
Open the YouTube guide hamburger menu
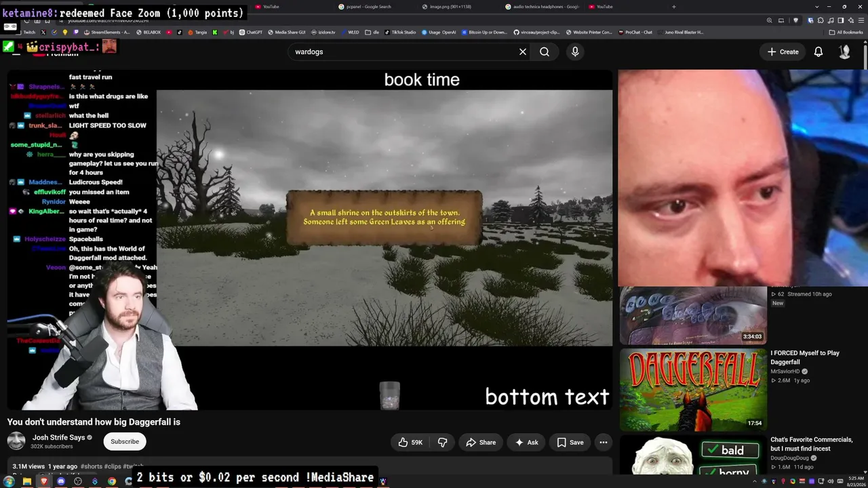click(x=16, y=52)
